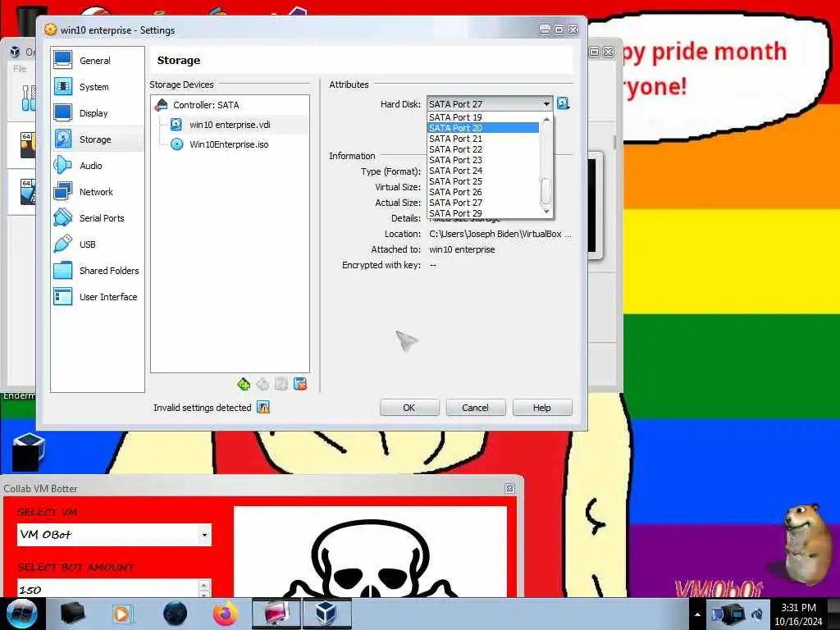840x630 pixels.
Task: Open System settings category
Action: [x=97, y=87]
